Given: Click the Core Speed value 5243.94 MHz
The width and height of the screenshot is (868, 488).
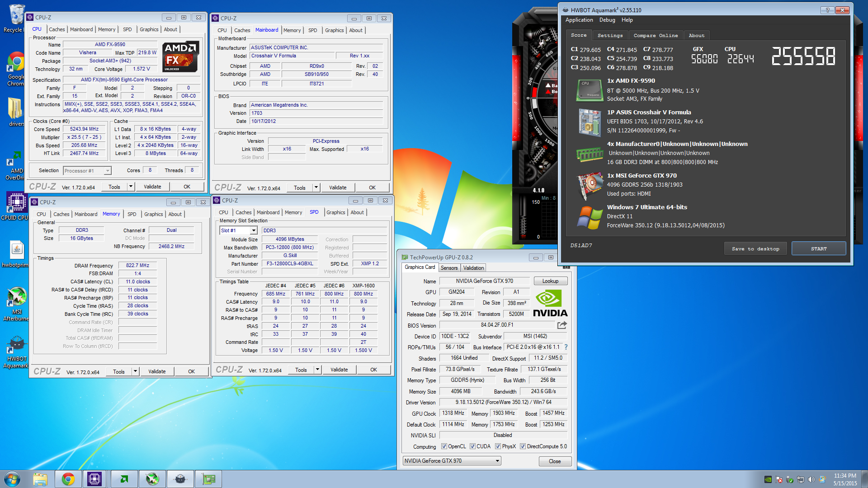Looking at the screenshot, I should tap(84, 129).
